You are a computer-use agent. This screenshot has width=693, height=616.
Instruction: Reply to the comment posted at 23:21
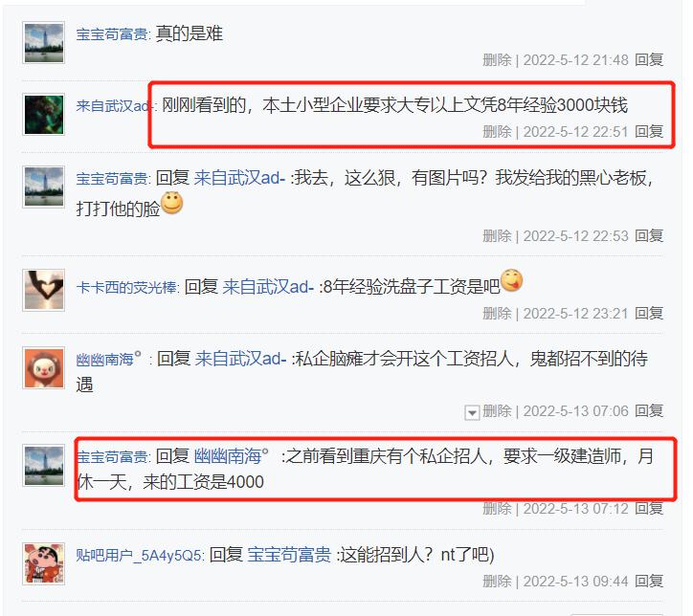(649, 313)
